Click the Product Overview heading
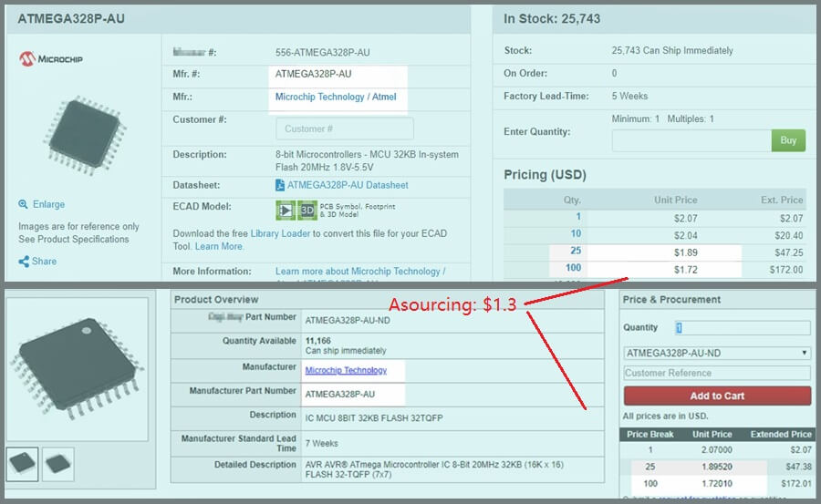The width and height of the screenshot is (821, 504). tap(216, 299)
